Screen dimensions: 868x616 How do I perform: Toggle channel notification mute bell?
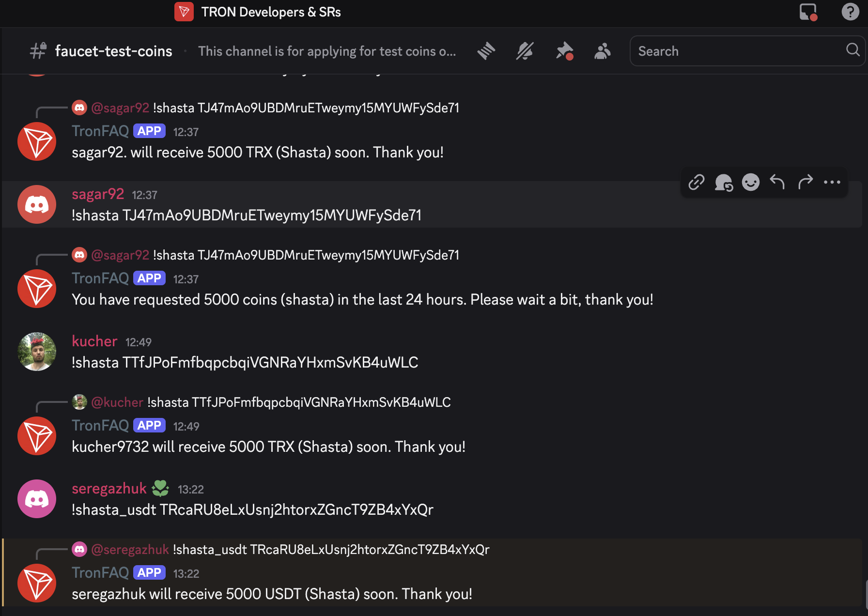[525, 51]
